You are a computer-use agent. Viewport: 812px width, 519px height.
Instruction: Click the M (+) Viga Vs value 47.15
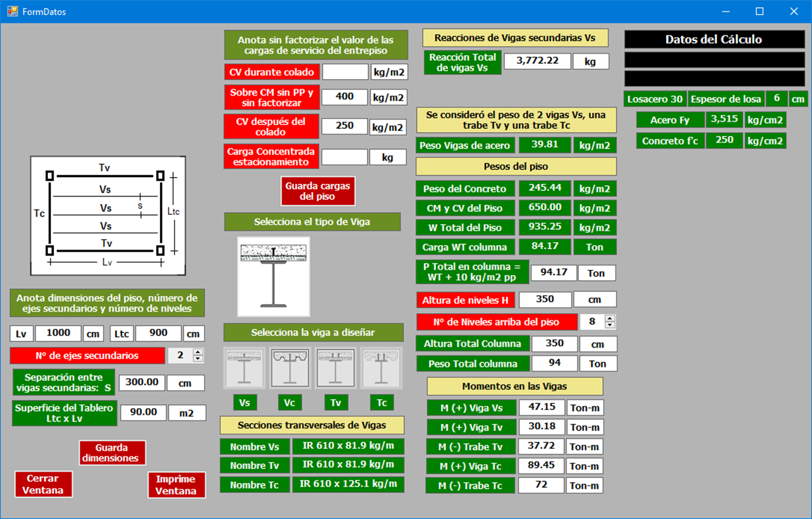[x=542, y=408]
